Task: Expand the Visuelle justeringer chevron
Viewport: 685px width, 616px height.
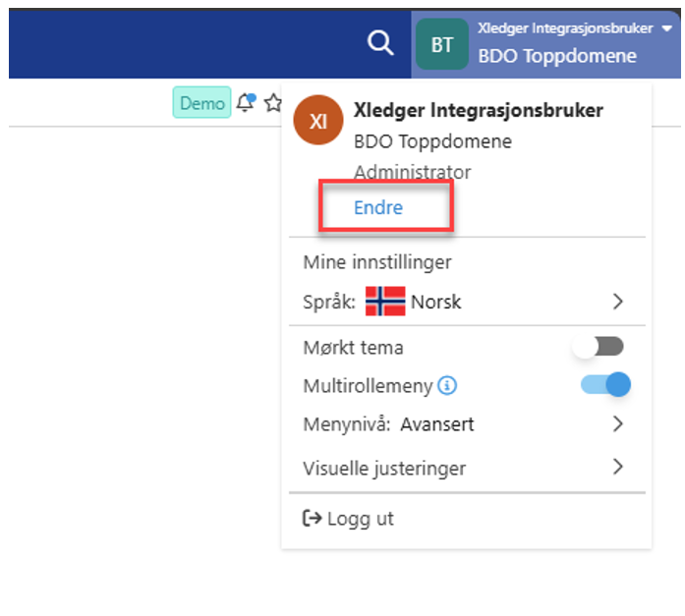Action: 618,467
